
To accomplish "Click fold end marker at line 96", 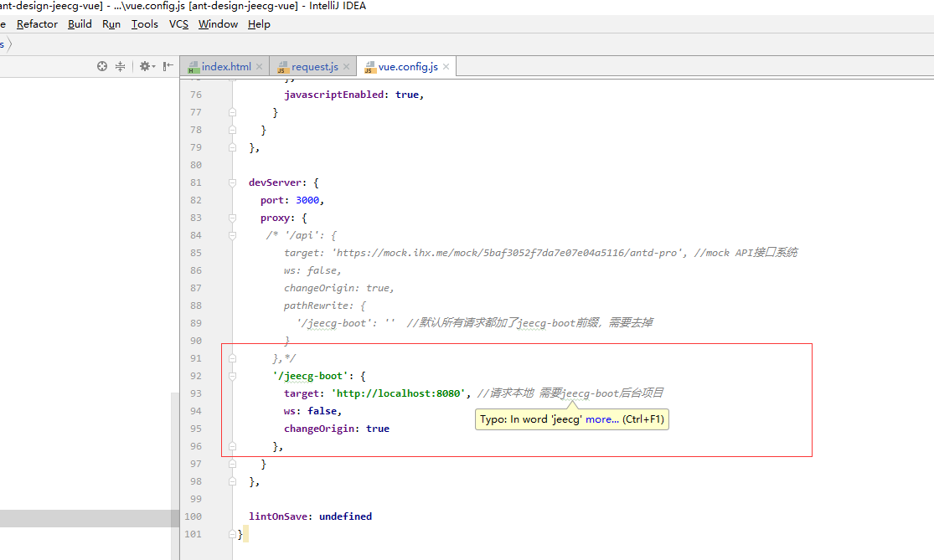I will (x=232, y=446).
